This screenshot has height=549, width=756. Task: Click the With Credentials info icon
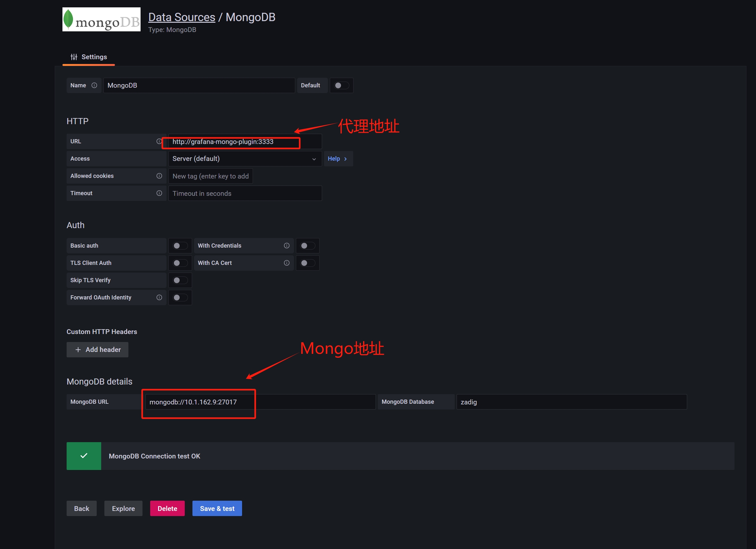click(x=287, y=245)
